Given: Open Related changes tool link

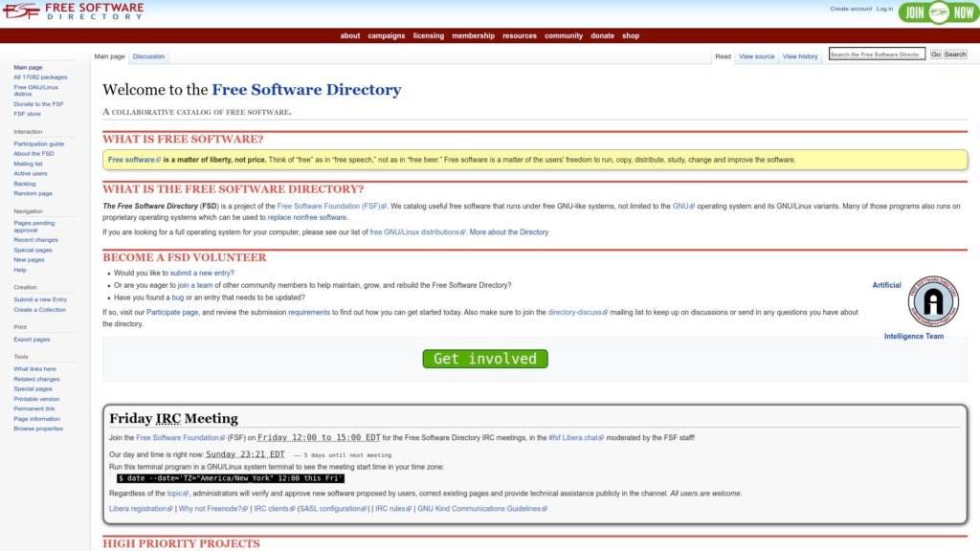Looking at the screenshot, I should (37, 379).
